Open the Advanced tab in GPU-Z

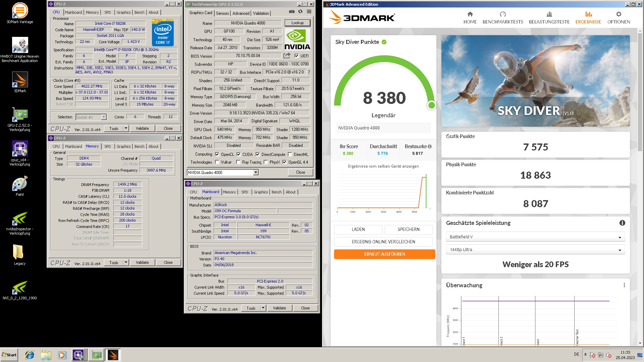[x=241, y=13]
